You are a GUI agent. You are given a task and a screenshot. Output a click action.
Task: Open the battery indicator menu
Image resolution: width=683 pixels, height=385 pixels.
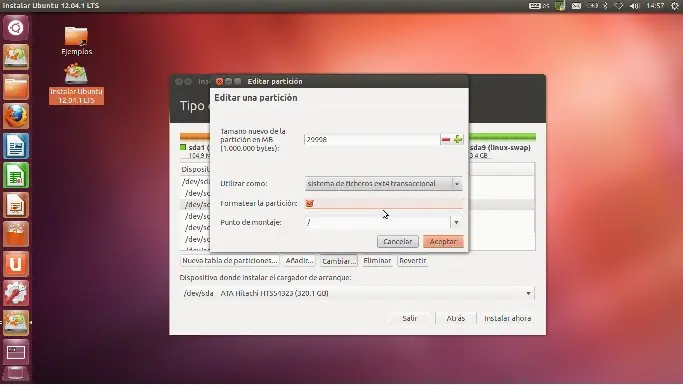(x=592, y=6)
